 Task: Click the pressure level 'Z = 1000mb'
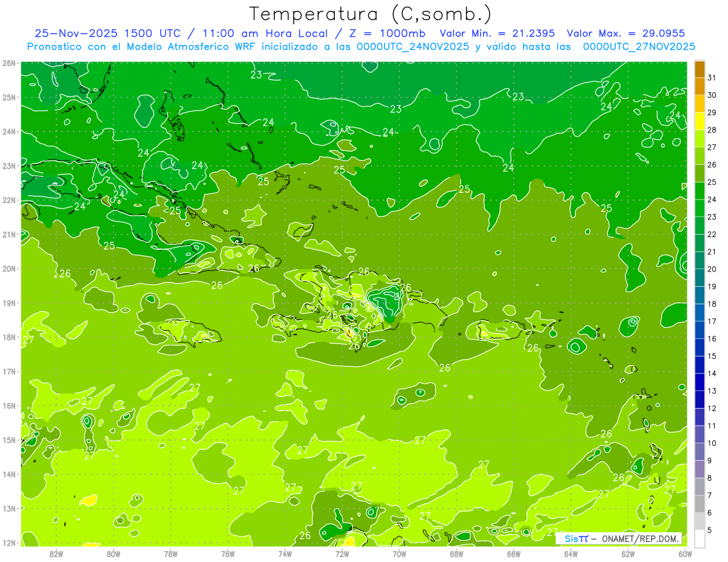pyautogui.click(x=388, y=33)
